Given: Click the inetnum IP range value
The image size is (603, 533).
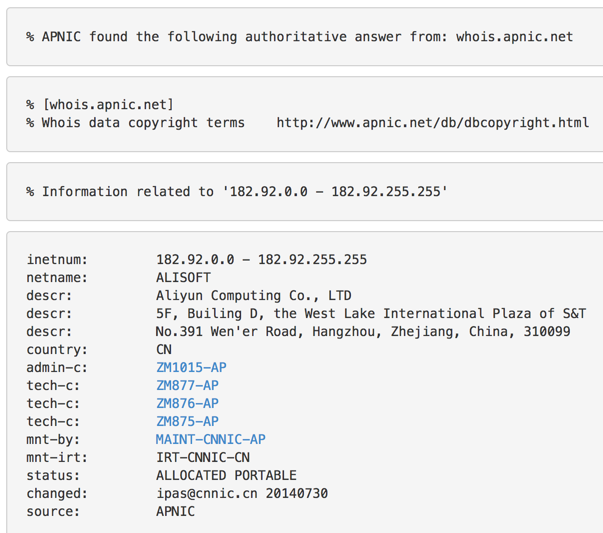Looking at the screenshot, I should point(262,260).
